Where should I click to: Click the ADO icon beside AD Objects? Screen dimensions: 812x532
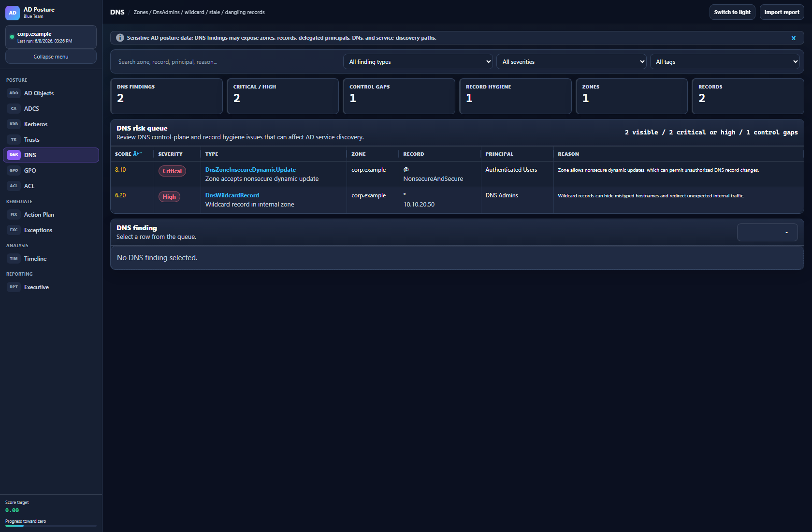pyautogui.click(x=14, y=93)
